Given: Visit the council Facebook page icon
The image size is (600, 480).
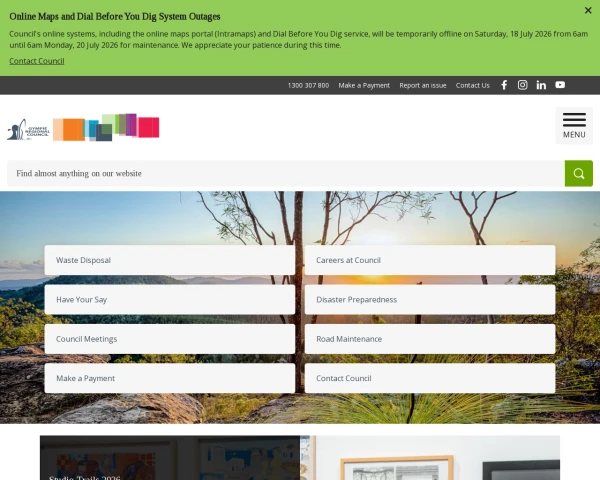Looking at the screenshot, I should (x=504, y=85).
